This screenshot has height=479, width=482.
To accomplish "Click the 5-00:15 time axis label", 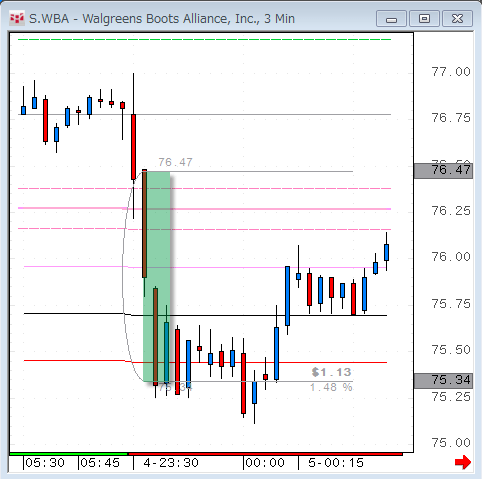I will [x=336, y=463].
